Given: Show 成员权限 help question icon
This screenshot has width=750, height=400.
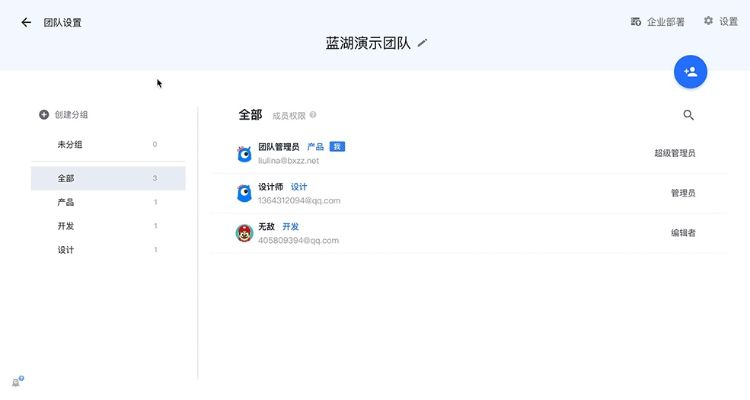Looking at the screenshot, I should pos(313,115).
